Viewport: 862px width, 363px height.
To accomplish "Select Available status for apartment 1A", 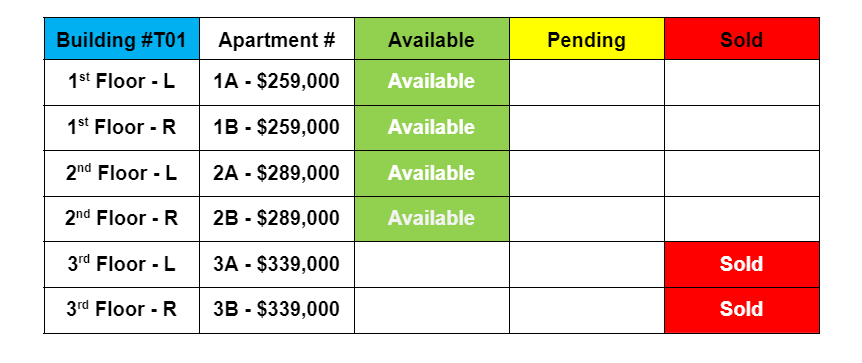I will tap(432, 82).
